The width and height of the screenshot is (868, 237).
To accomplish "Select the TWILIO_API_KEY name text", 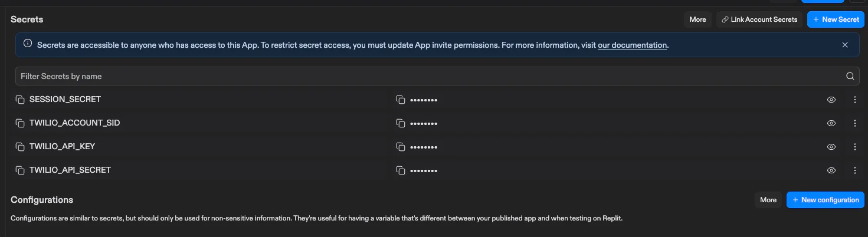I will pos(62,147).
